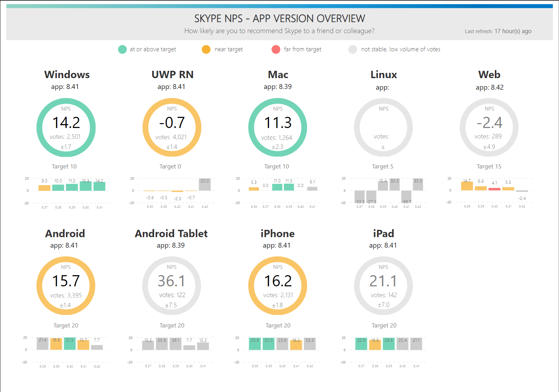Click the UWP RN grey bar labeled 20.0
Viewport: 559px width, 392px height.
pos(205,184)
